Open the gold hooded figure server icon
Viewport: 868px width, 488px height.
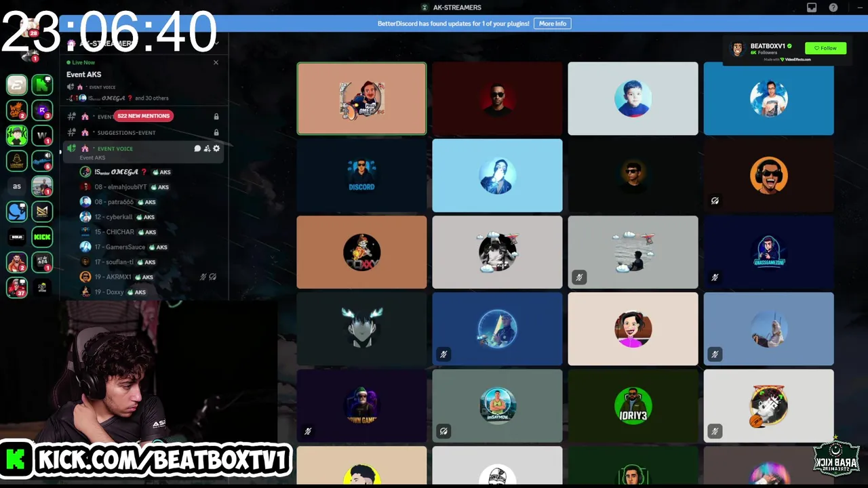(17, 161)
